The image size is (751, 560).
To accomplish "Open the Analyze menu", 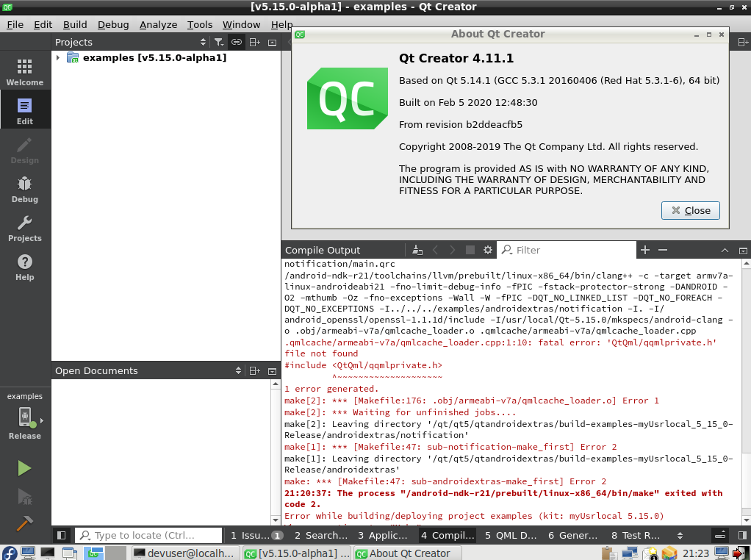I will [158, 24].
